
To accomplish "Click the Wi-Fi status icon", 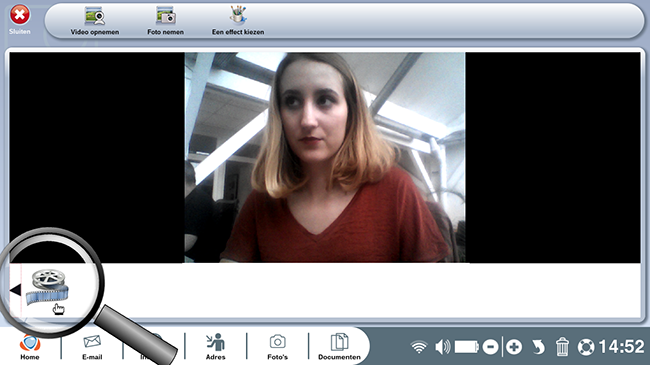I will [419, 347].
